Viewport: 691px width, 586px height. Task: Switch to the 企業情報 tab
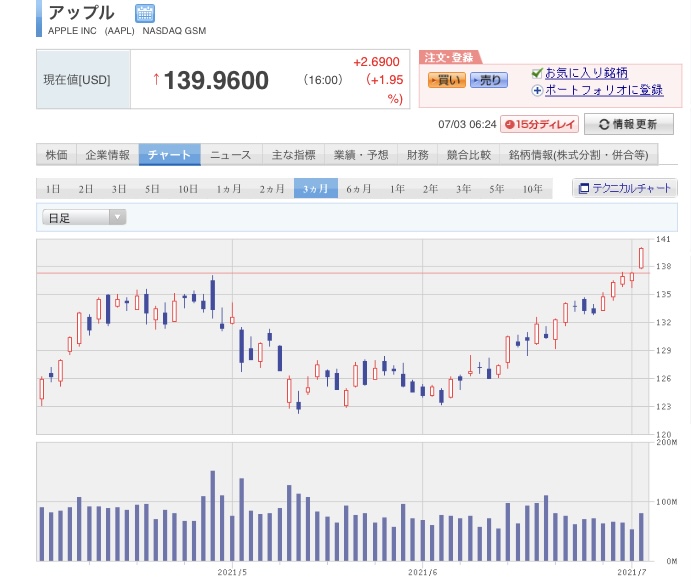pyautogui.click(x=108, y=155)
